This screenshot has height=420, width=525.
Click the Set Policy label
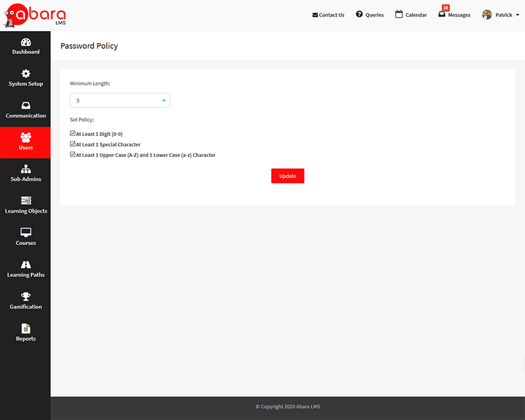[82, 119]
